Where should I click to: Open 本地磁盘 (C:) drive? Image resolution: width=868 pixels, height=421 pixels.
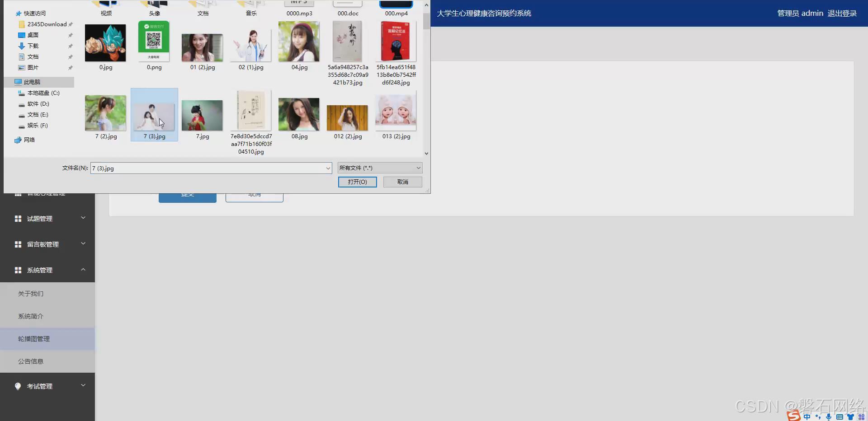point(43,93)
